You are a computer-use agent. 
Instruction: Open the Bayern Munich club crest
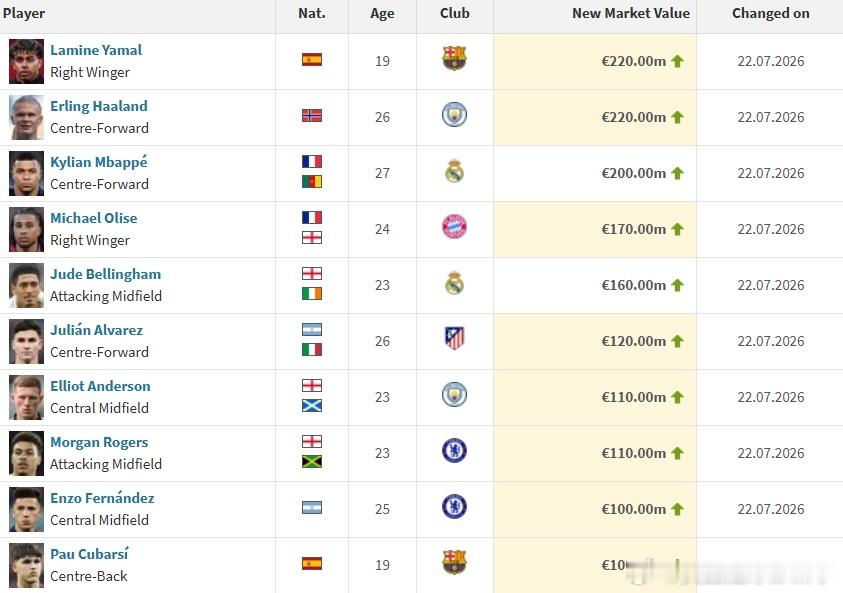[454, 227]
